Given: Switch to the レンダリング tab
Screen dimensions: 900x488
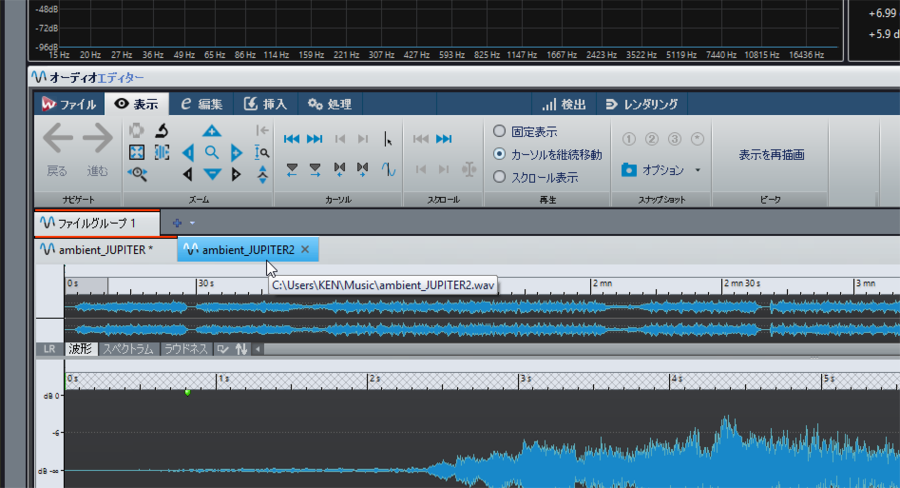Looking at the screenshot, I should (642, 104).
